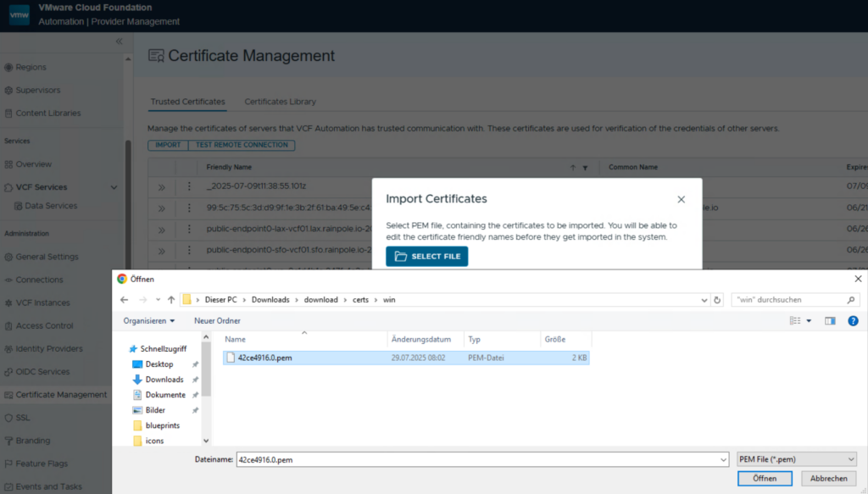Open the Organisieren dropdown menu
The width and height of the screenshot is (868, 494).
[x=149, y=321]
